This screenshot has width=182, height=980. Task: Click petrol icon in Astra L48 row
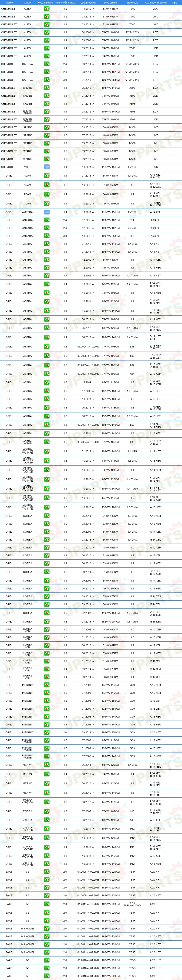click(46, 347)
